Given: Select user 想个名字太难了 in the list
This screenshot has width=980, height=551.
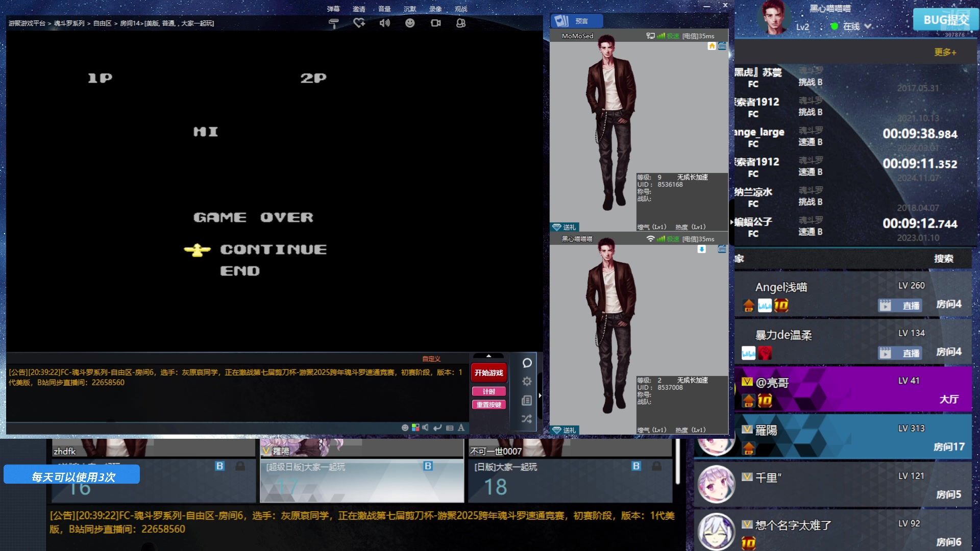Looking at the screenshot, I should 832,530.
